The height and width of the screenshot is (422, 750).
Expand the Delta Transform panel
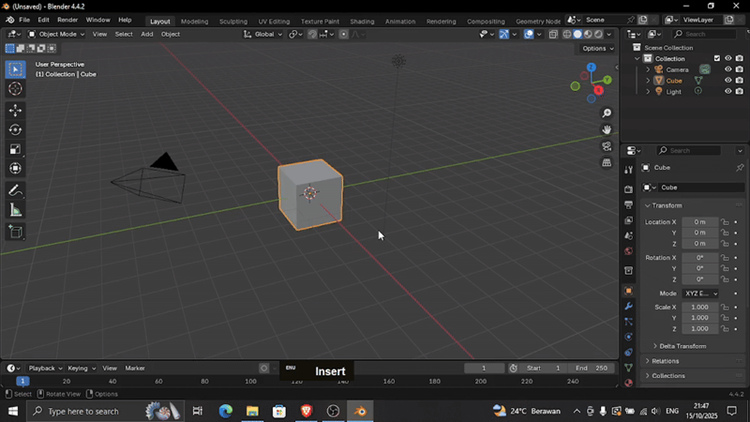(682, 346)
